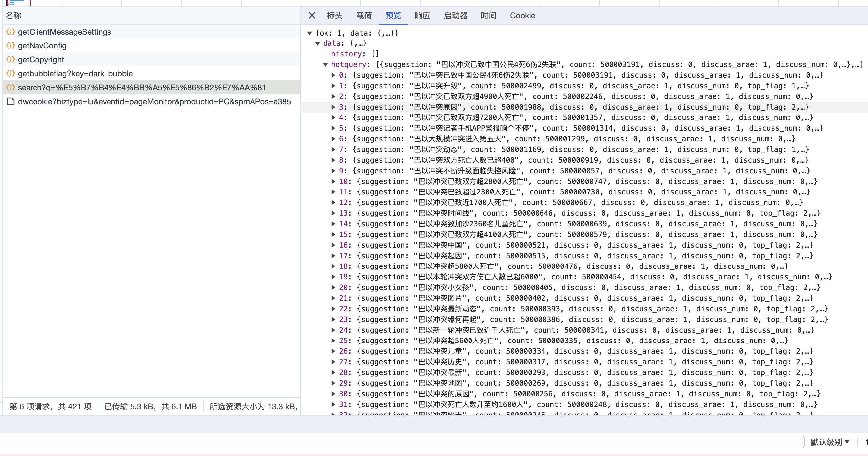The width and height of the screenshot is (868, 456).
Task: Expand hotquery item 13 巴以冲突时间线
Action: 333,213
